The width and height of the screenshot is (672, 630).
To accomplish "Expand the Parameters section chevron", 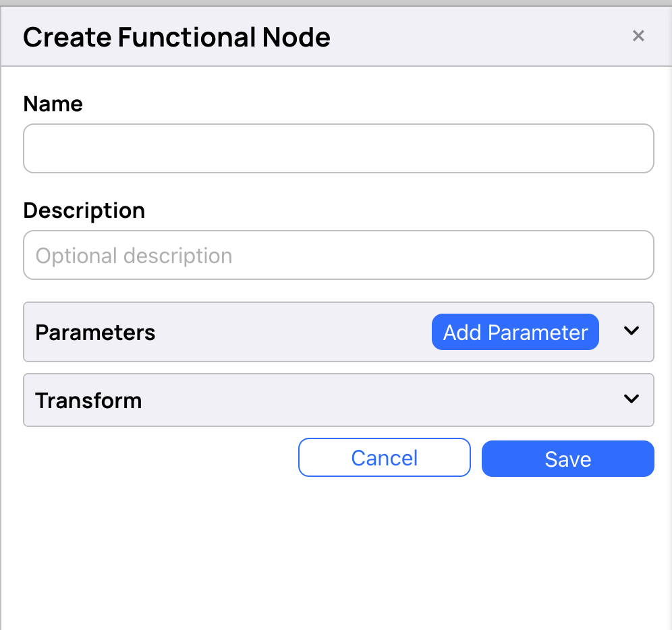I will pos(632,331).
